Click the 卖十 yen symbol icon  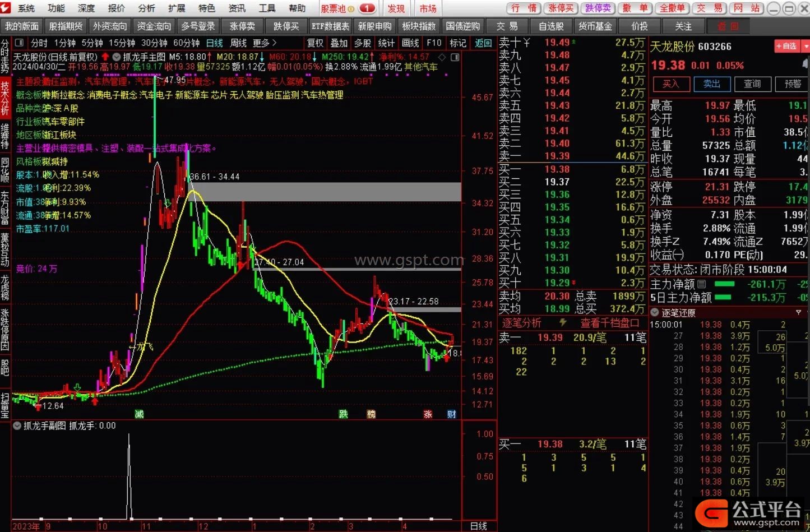(527, 42)
